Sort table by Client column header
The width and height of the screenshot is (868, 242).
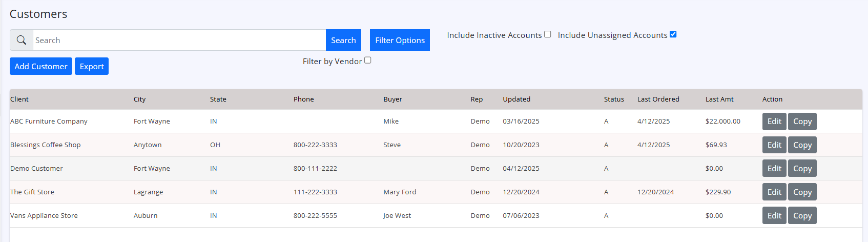pos(19,99)
